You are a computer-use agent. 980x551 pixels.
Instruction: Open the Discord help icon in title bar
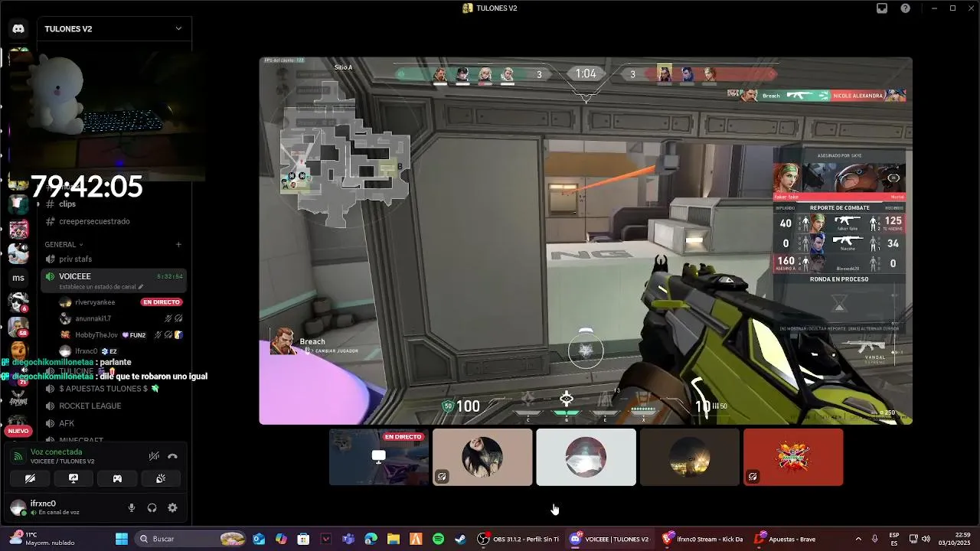(906, 8)
